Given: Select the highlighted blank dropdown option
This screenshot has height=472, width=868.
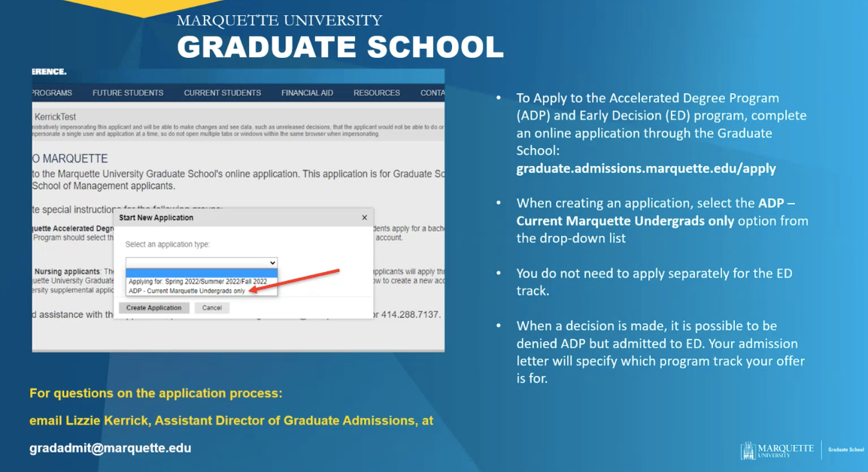Looking at the screenshot, I should [202, 273].
